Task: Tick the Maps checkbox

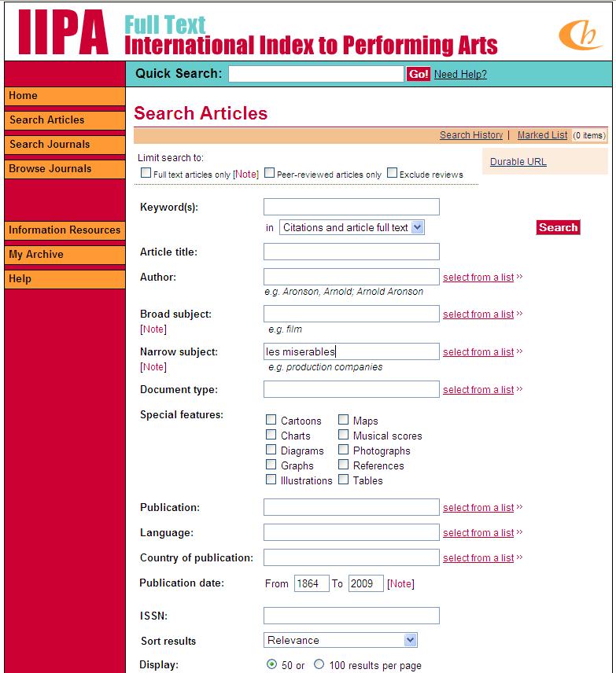Action: (343, 419)
